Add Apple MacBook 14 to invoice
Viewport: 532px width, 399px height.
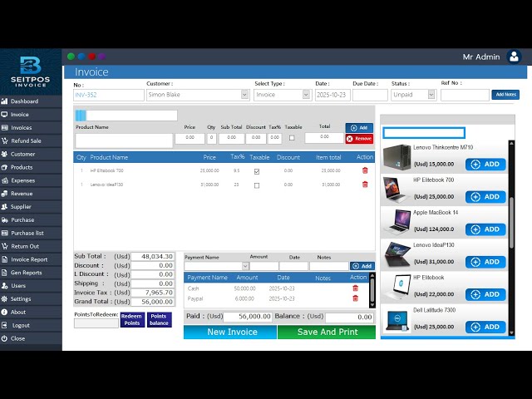pos(485,229)
